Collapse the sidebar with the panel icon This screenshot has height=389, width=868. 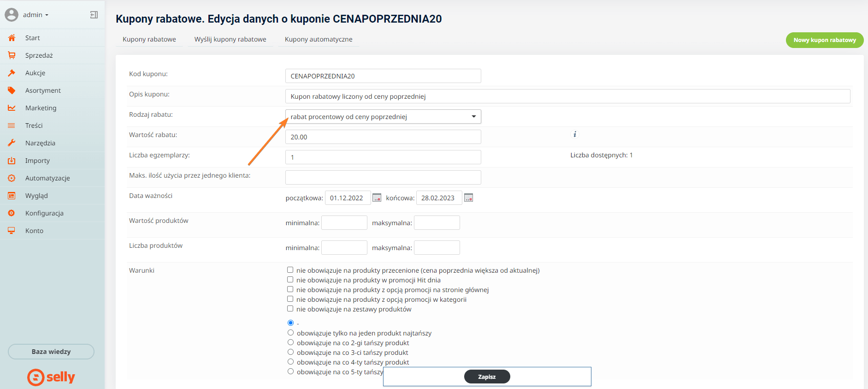(x=94, y=15)
